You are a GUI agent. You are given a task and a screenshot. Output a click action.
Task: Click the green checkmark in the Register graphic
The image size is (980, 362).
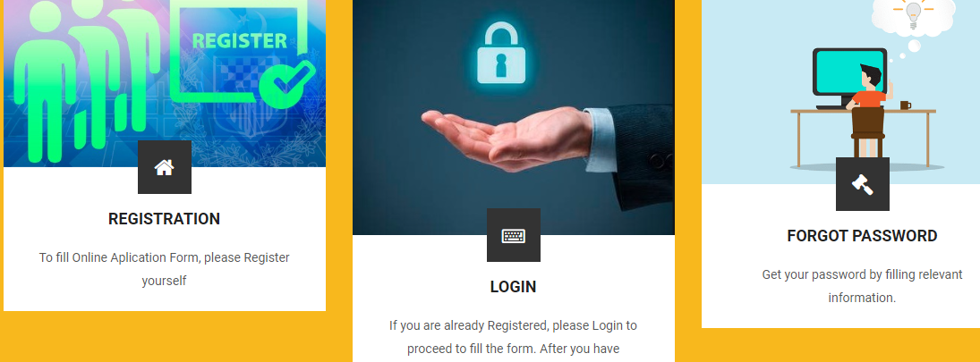coord(287,84)
